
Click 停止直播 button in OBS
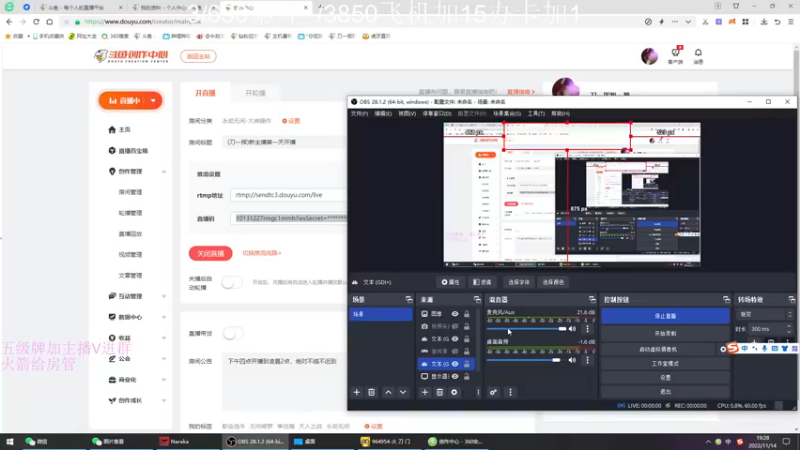point(665,316)
